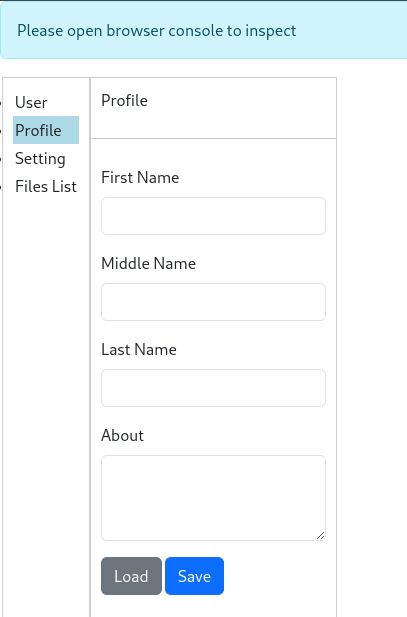Select the highlighted Profile sidebar item
The height and width of the screenshot is (617, 407).
tap(46, 130)
